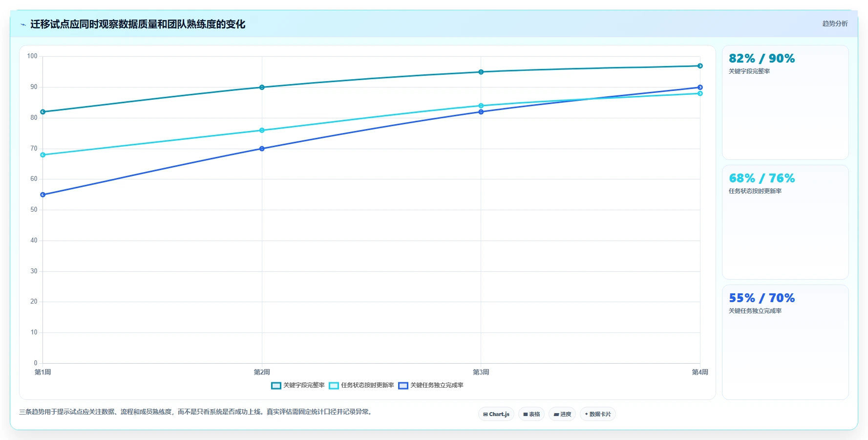Select the 关键字段完整率 point at 第1周 (82)
This screenshot has height=440, width=868.
click(x=43, y=112)
